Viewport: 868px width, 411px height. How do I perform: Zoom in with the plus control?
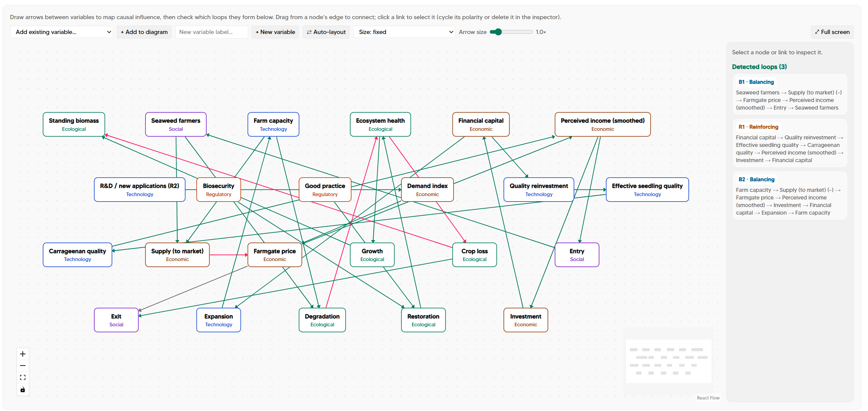tap(22, 354)
